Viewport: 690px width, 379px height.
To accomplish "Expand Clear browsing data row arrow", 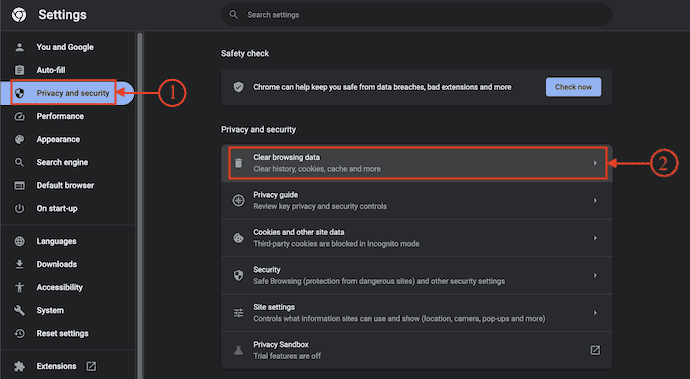I will point(595,163).
